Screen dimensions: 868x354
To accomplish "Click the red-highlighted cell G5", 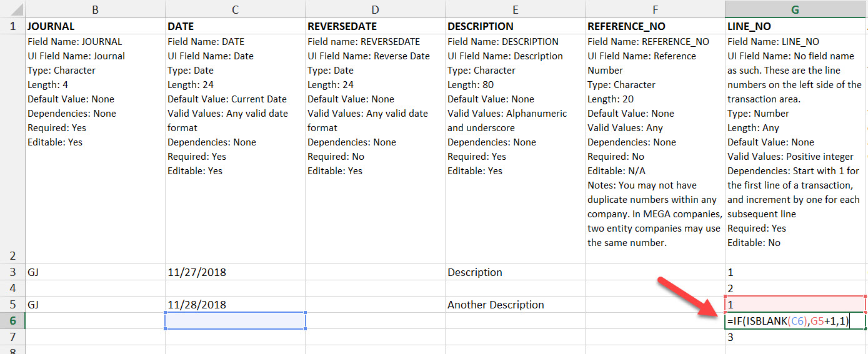I will (x=794, y=305).
